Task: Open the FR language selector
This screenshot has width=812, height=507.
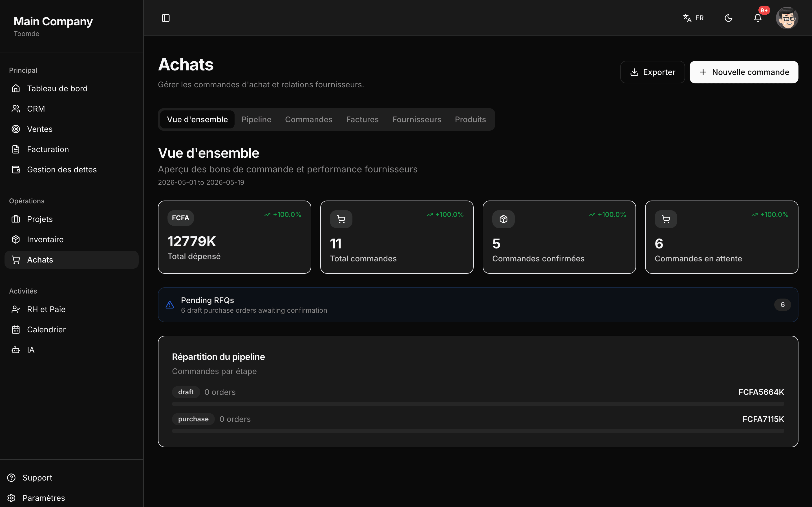Action: pyautogui.click(x=694, y=18)
